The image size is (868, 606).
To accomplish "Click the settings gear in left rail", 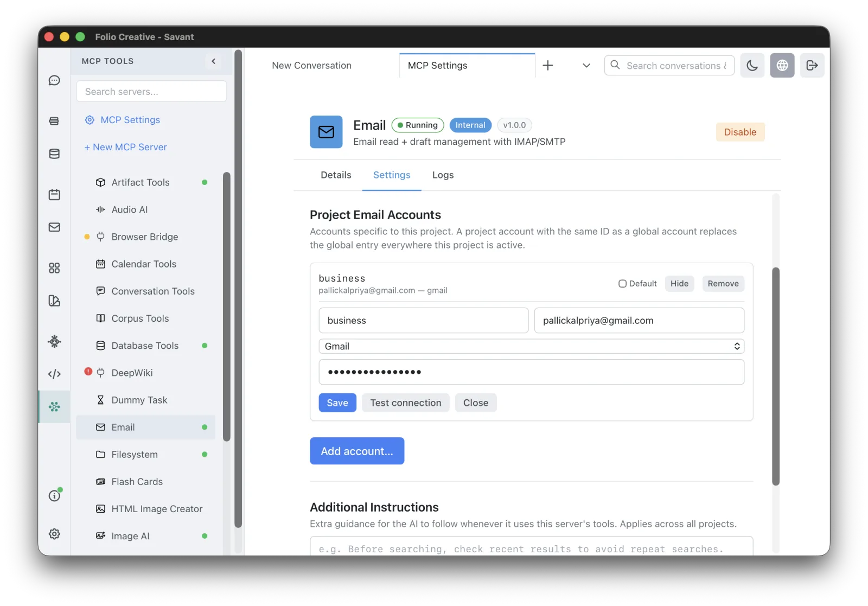I will 54,534.
